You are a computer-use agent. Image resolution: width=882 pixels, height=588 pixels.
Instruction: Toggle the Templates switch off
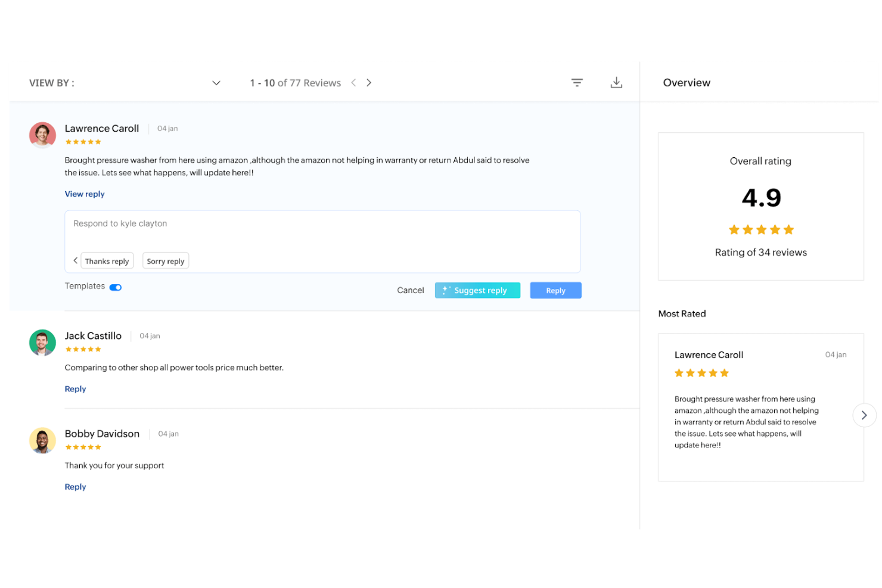pos(115,287)
